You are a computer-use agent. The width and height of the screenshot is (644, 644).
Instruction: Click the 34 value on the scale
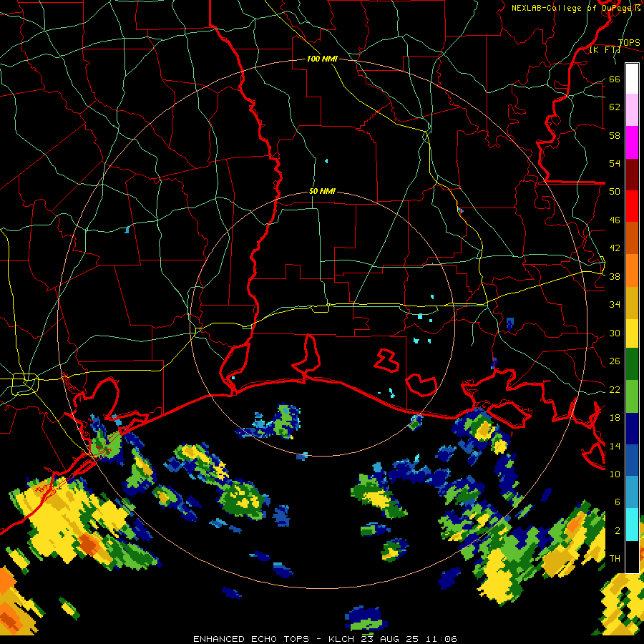pyautogui.click(x=615, y=305)
